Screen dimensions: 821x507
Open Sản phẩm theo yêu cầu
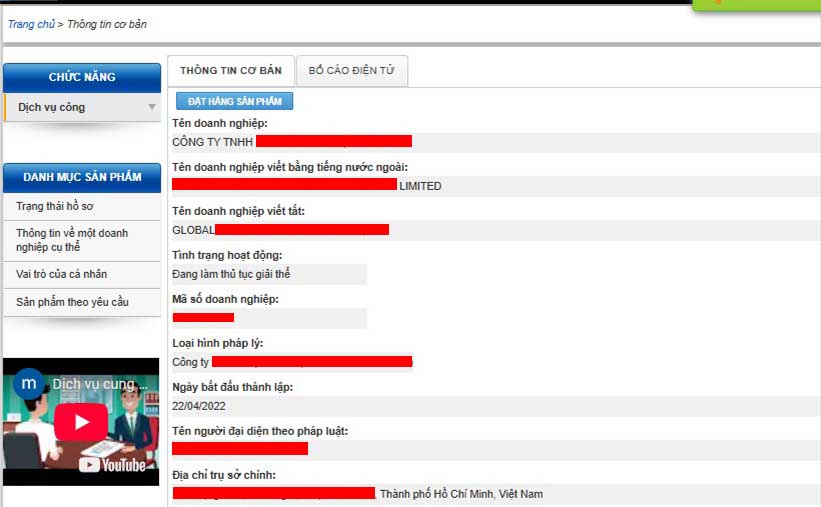(72, 302)
